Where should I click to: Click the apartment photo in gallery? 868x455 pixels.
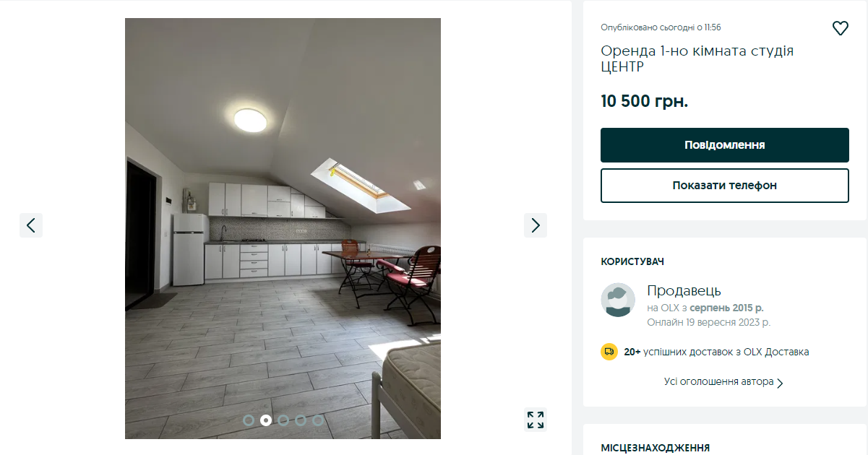(x=283, y=228)
